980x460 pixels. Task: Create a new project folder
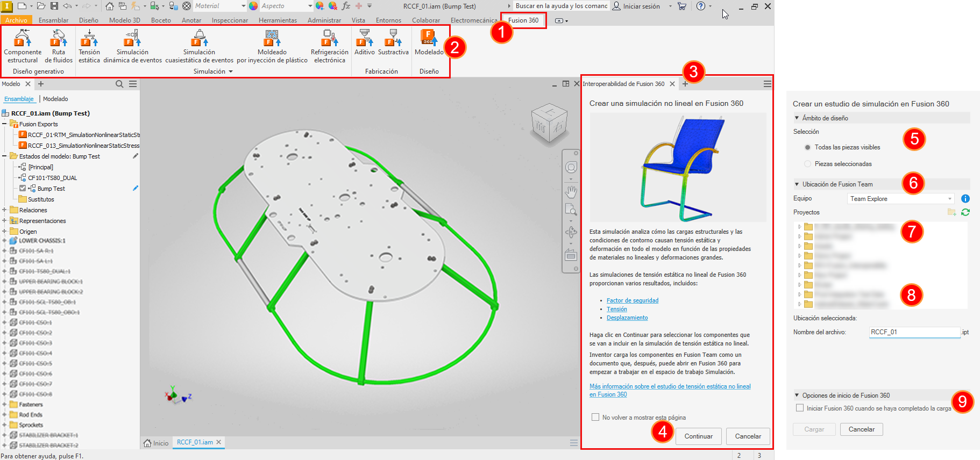[x=951, y=212]
